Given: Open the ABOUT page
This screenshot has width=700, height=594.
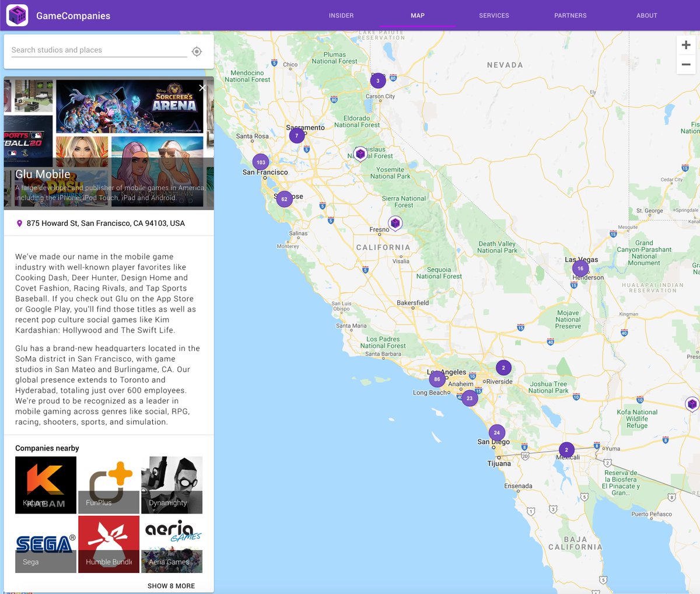Looking at the screenshot, I should click(x=647, y=16).
